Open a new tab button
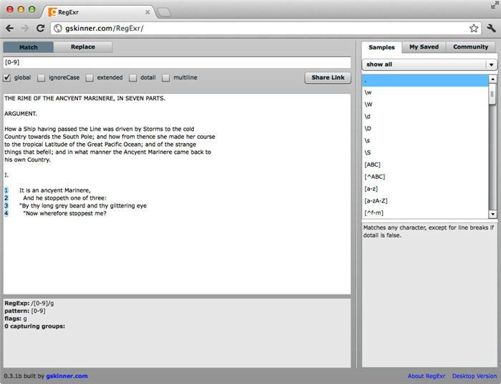Image resolution: width=501 pixels, height=384 pixels. point(163,13)
